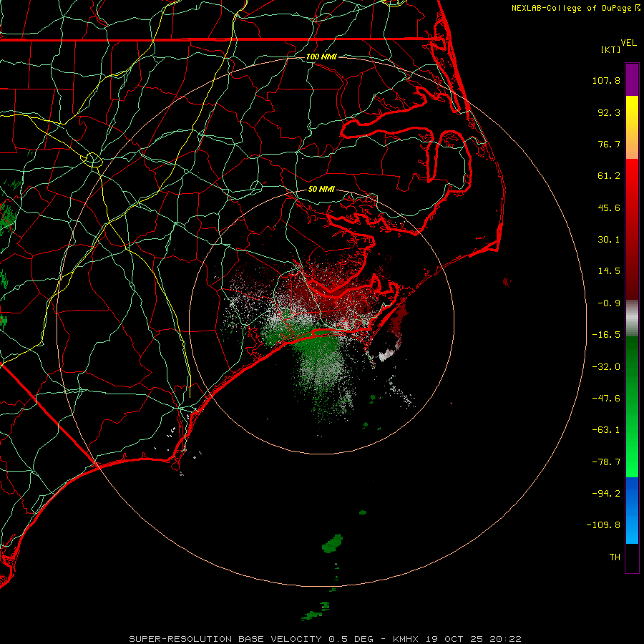Click the -47.6 value on velocity scale
This screenshot has width=644, height=644.
(606, 399)
